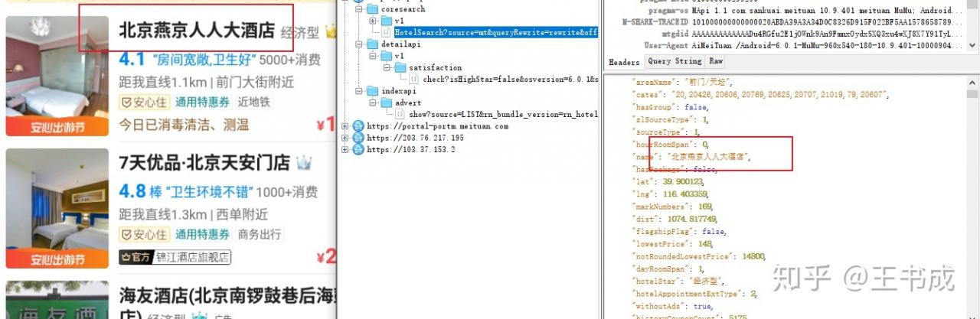Select the advert folder label
The image size is (980, 319).
tap(408, 102)
